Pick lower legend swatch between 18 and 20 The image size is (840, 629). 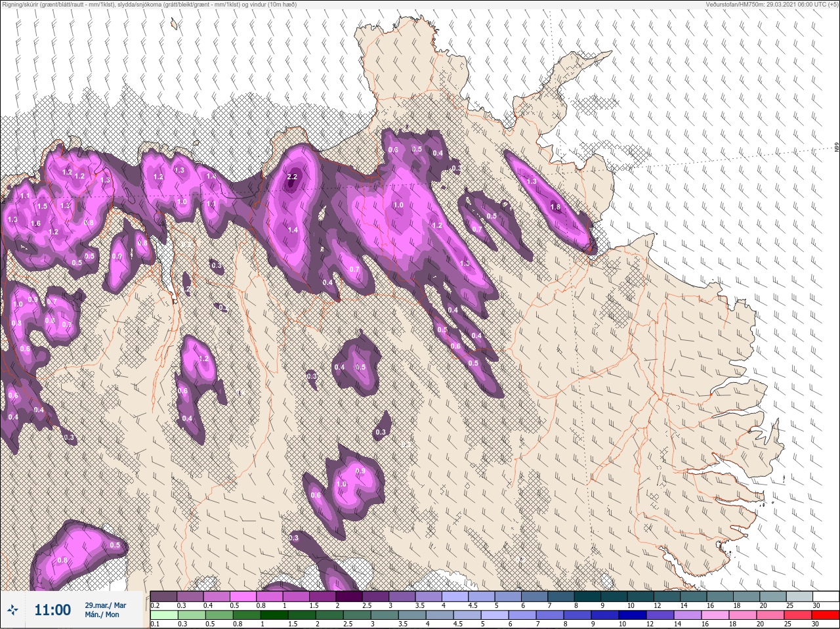[743, 615]
